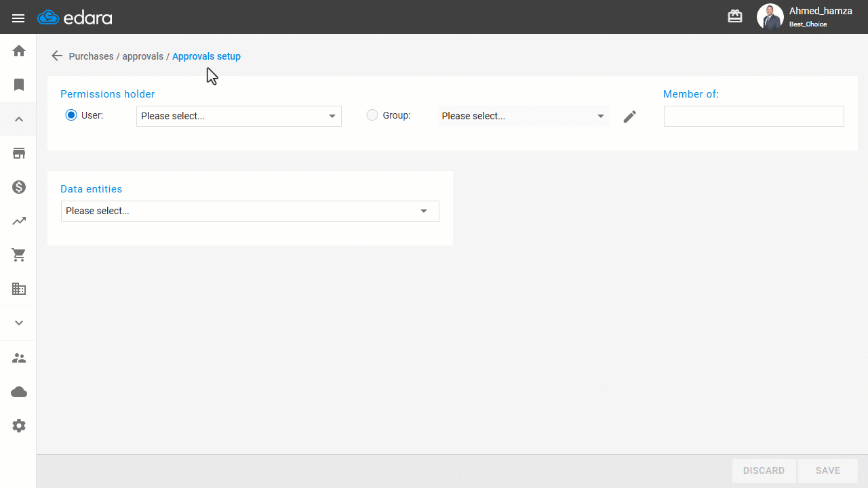Click the DISCARD button
Viewport: 868px width, 488px height.
[x=764, y=470]
